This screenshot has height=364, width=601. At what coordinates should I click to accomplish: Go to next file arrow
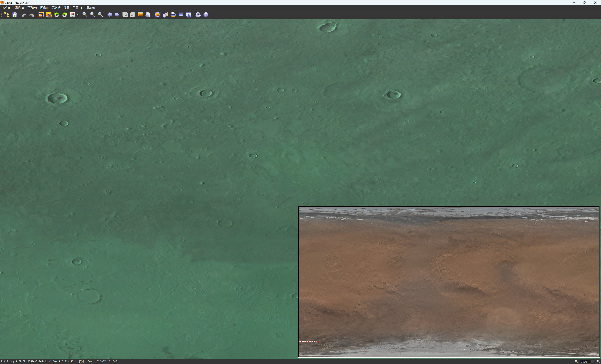(x=117, y=15)
